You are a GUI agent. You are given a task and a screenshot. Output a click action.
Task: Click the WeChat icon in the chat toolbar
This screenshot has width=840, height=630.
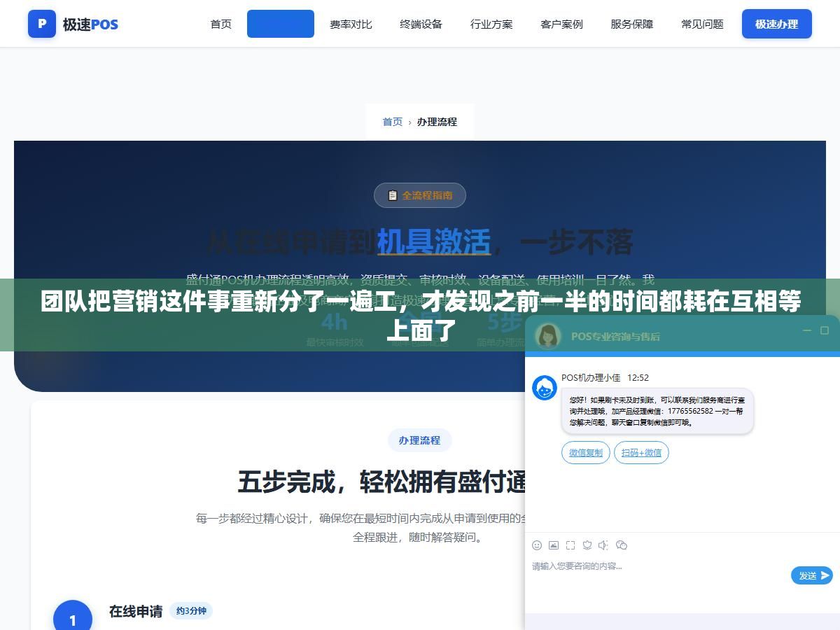622,545
